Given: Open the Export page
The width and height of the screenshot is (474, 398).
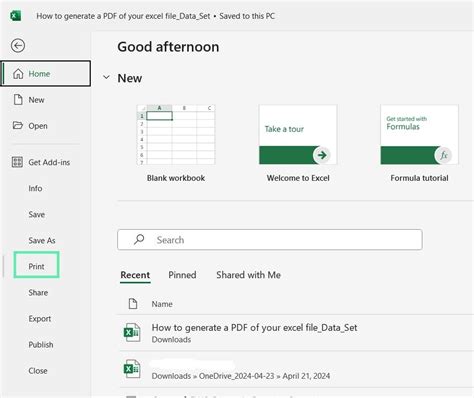Looking at the screenshot, I should [x=40, y=319].
